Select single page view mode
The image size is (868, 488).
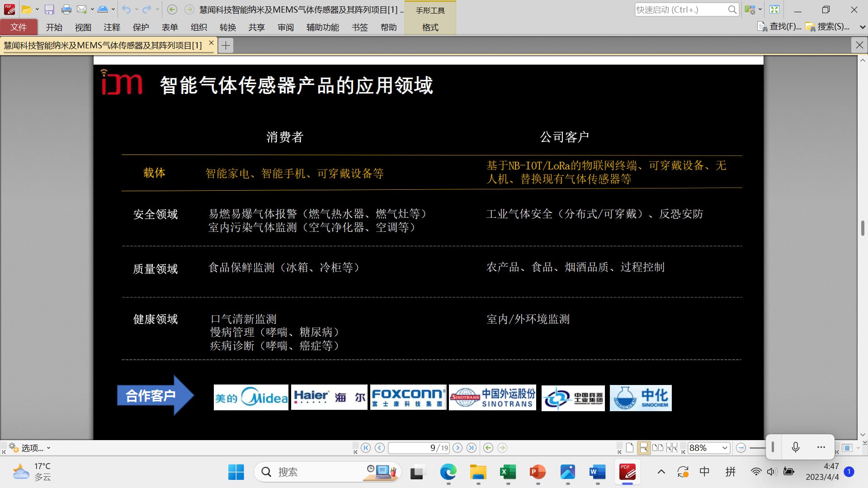(629, 448)
